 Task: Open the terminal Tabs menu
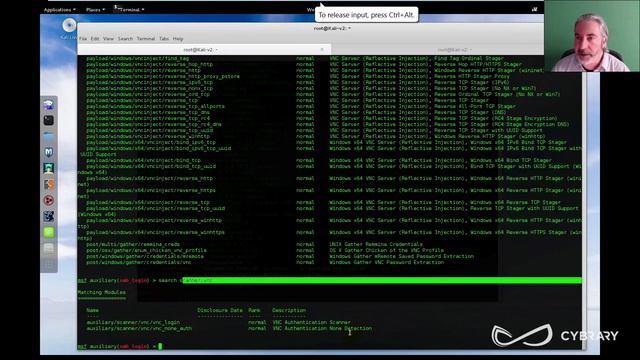click(x=164, y=38)
